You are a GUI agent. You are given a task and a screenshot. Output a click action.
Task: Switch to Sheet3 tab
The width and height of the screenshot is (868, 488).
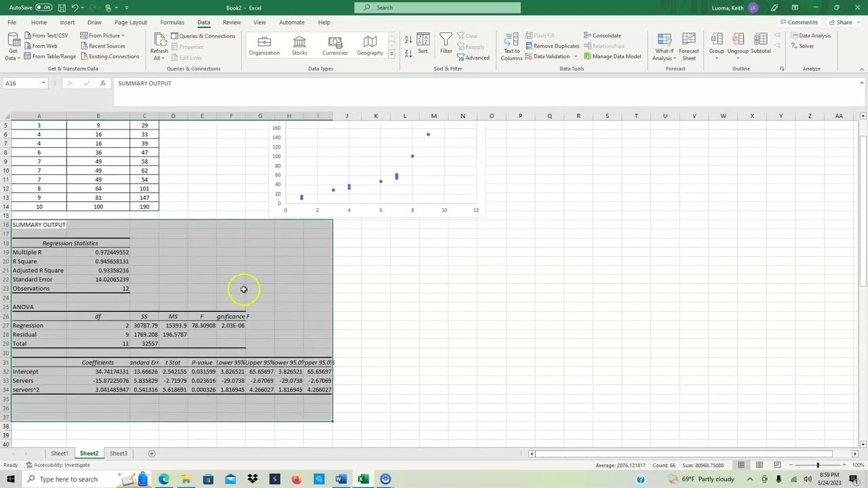[x=118, y=453]
